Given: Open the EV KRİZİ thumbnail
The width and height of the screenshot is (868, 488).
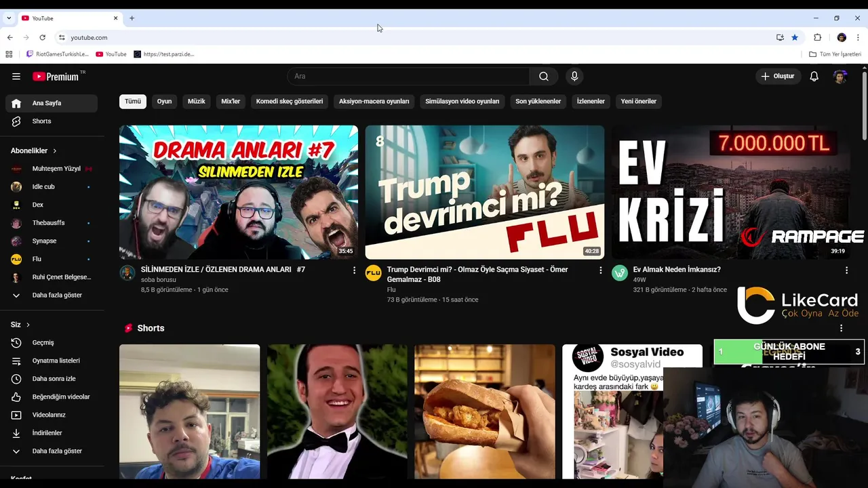Looking at the screenshot, I should pos(731,192).
